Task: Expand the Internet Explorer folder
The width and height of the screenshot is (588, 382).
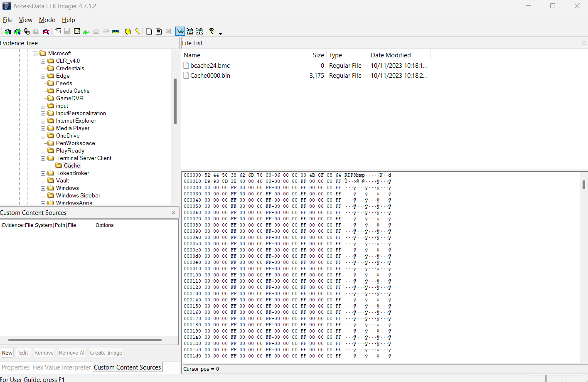Action: [43, 121]
